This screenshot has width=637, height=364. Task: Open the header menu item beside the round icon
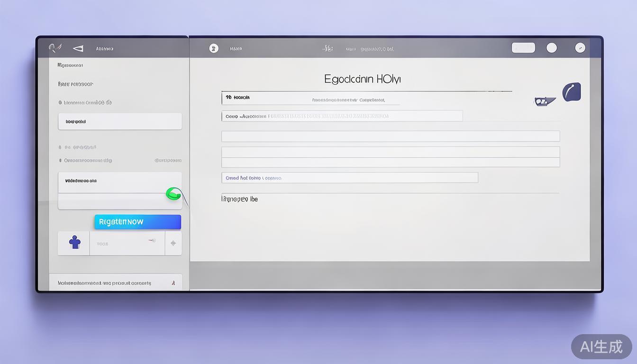(236, 49)
